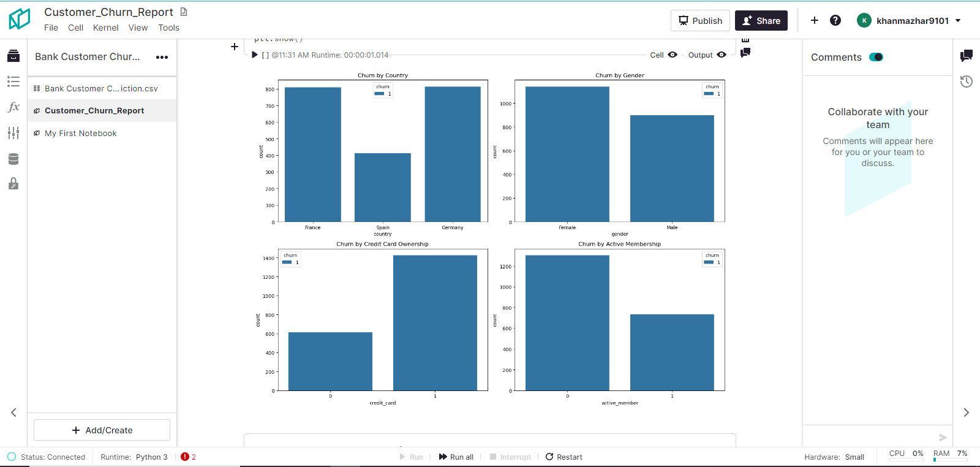
Task: Open the project files sidebar icon
Action: (13, 56)
